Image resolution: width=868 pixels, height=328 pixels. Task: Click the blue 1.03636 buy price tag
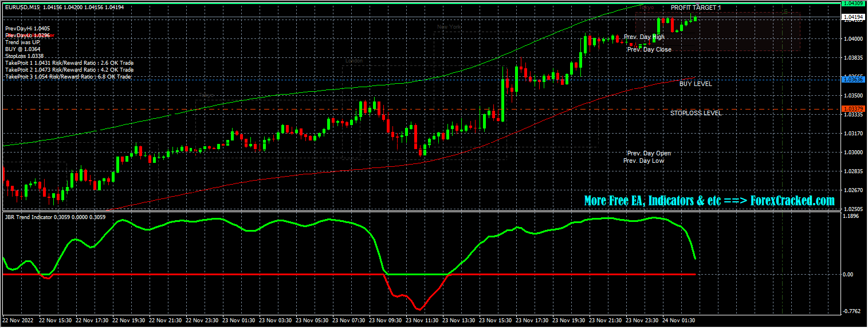pyautogui.click(x=853, y=79)
